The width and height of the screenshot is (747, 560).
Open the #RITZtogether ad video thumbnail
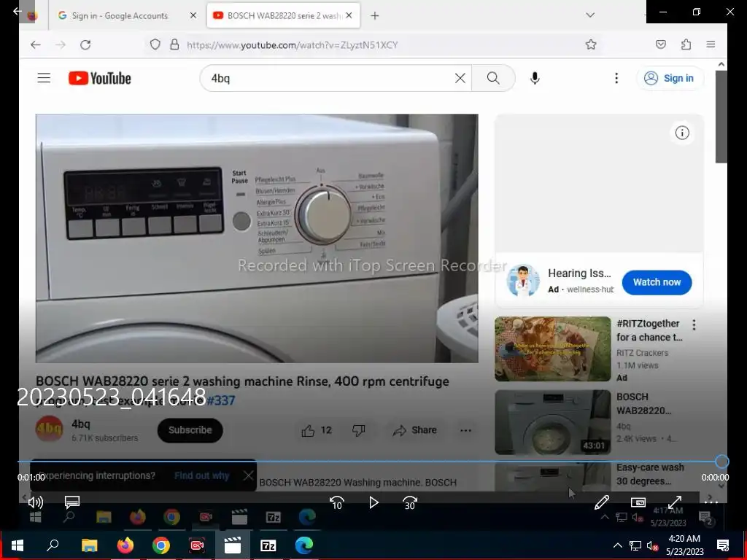click(553, 349)
